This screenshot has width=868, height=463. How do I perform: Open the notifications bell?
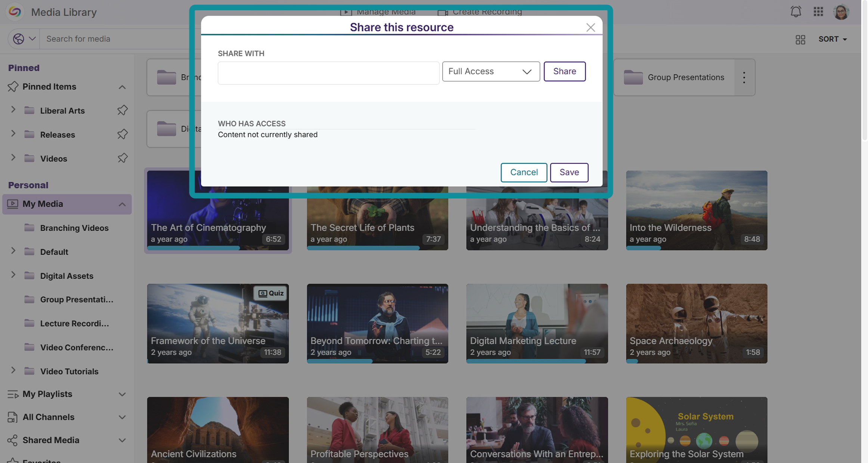tap(796, 12)
